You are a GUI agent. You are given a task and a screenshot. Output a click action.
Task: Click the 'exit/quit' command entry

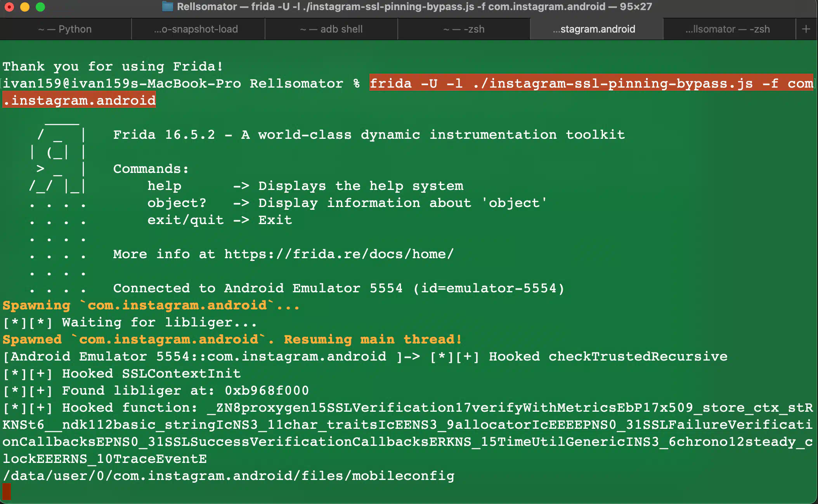[185, 220]
